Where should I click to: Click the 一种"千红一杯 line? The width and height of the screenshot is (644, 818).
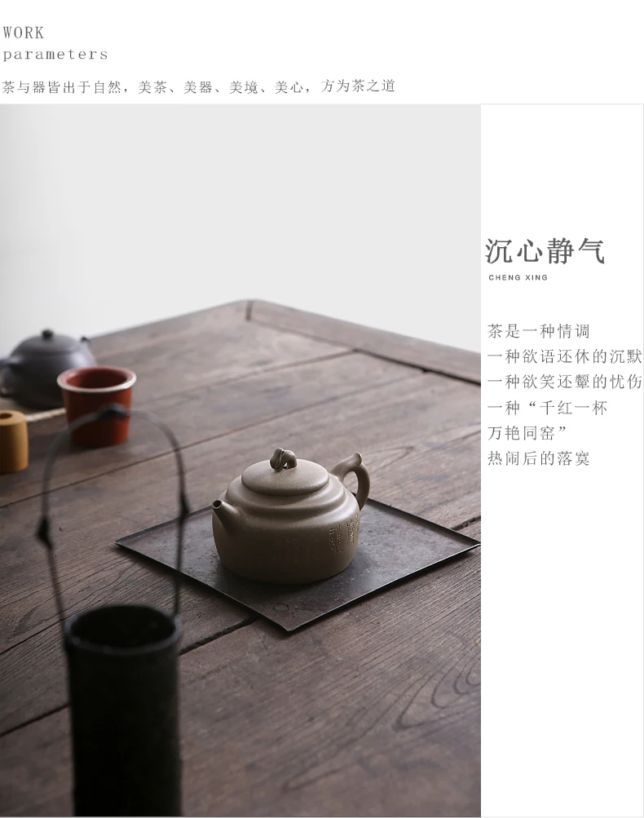pos(548,408)
